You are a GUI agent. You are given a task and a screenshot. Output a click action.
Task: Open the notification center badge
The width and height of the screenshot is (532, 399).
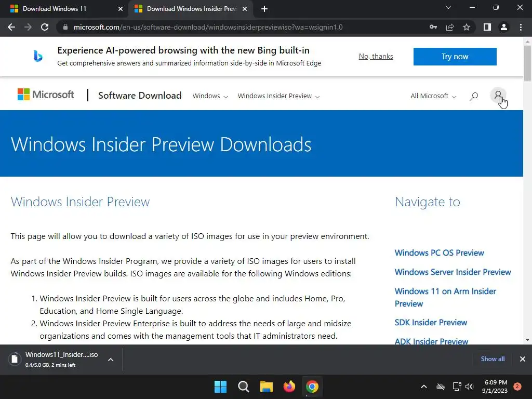pos(517,387)
